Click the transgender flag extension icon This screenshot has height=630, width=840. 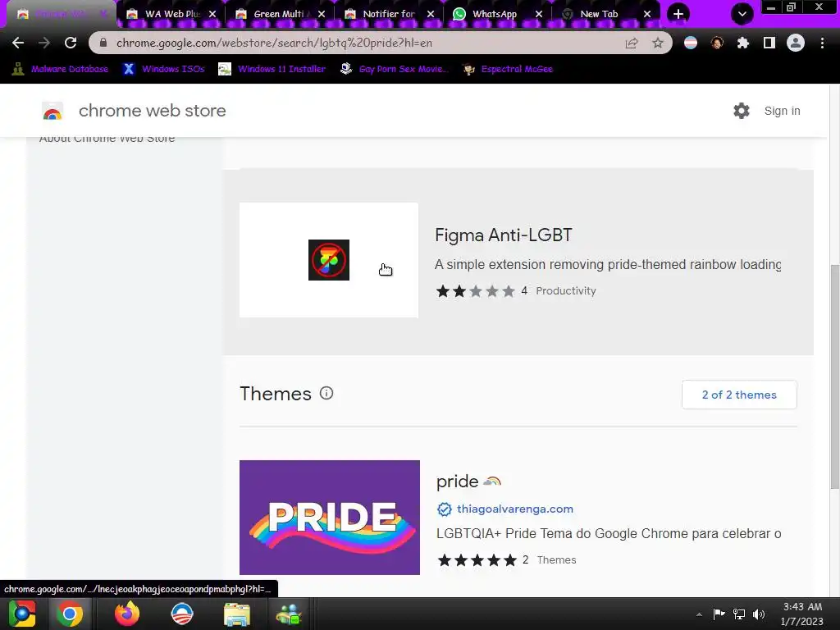coord(691,43)
